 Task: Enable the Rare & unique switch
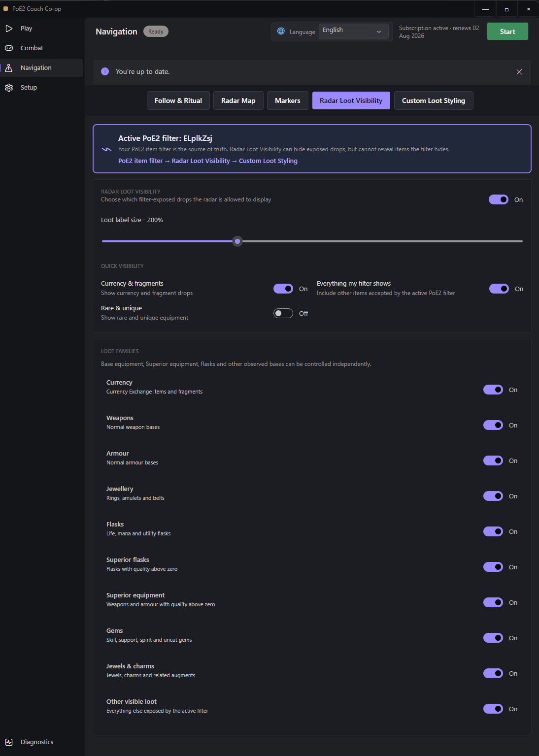283,313
